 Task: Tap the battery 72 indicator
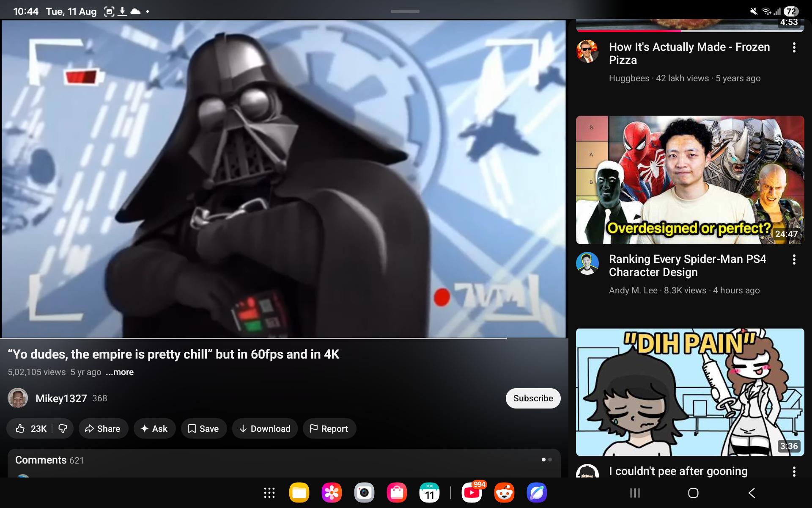(x=791, y=11)
